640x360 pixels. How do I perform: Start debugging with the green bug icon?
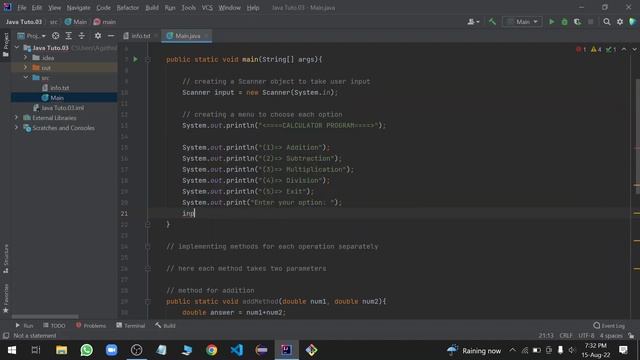tap(564, 22)
